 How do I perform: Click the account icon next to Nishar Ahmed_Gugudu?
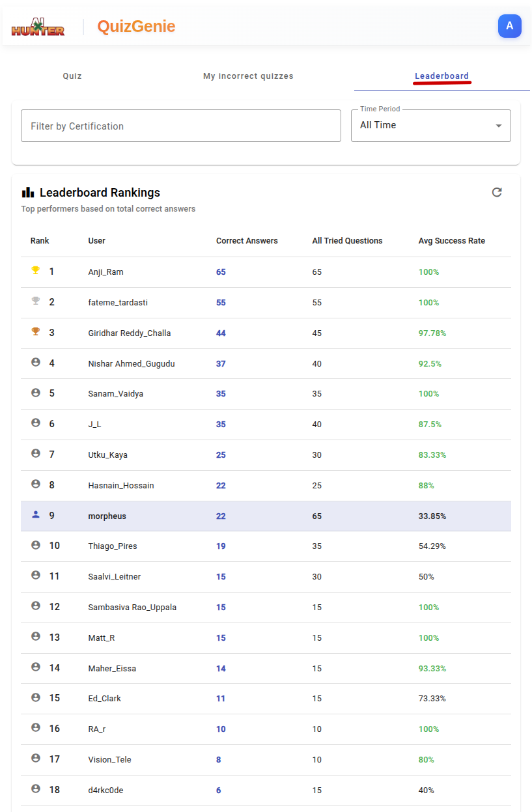36,363
